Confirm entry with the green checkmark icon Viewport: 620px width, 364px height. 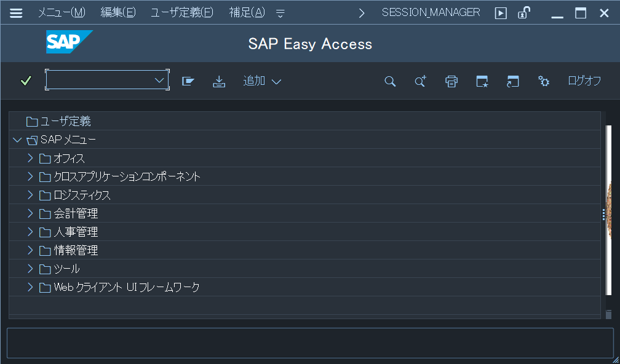tap(25, 81)
